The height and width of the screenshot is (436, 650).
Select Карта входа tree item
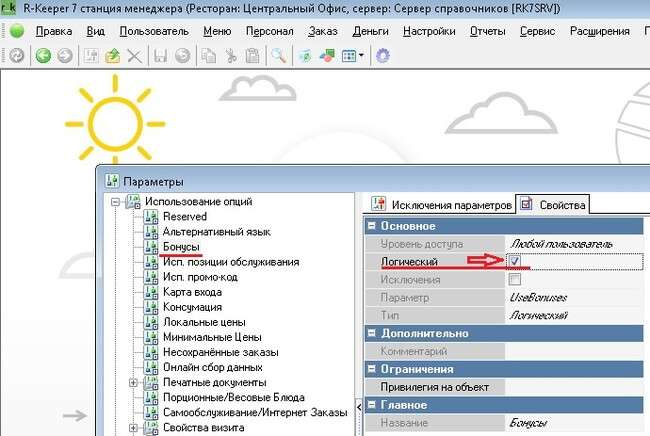coord(193,292)
